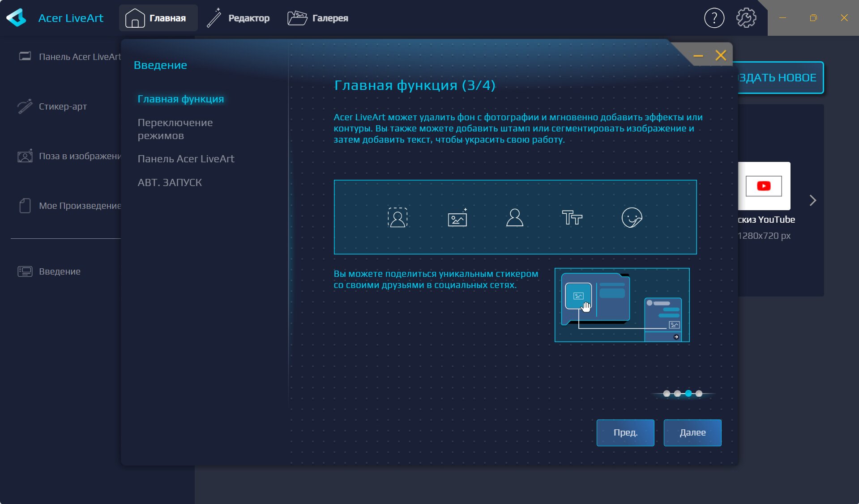Switch to the Редактор tab

239,18
